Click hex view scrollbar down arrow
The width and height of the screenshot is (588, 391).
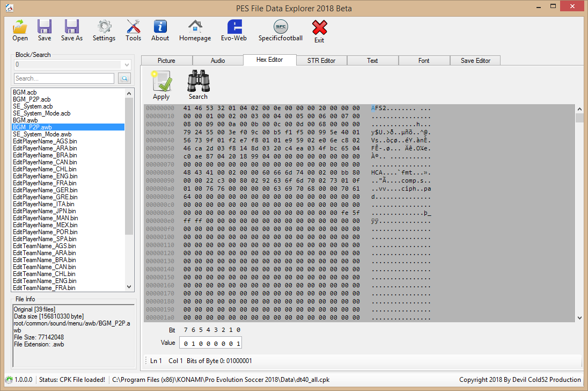(579, 317)
